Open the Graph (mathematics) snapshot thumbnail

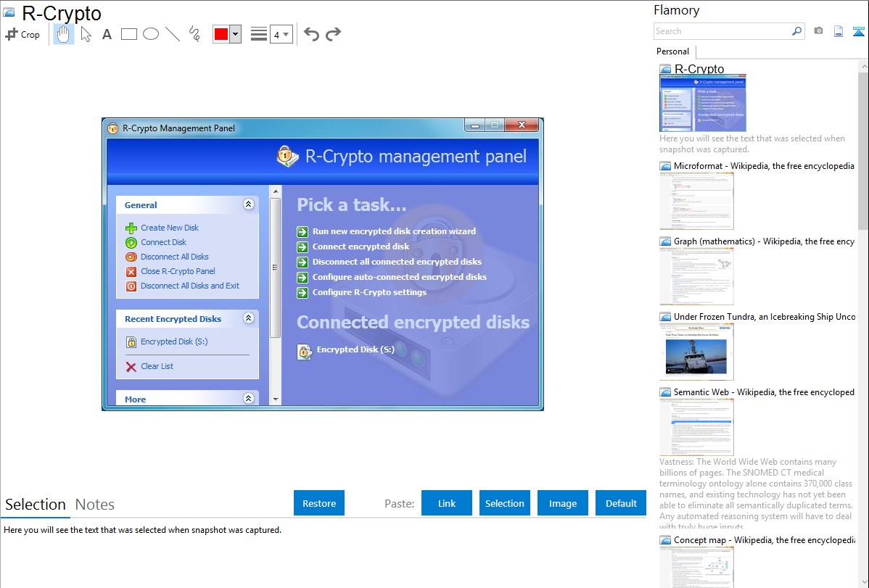pyautogui.click(x=696, y=276)
